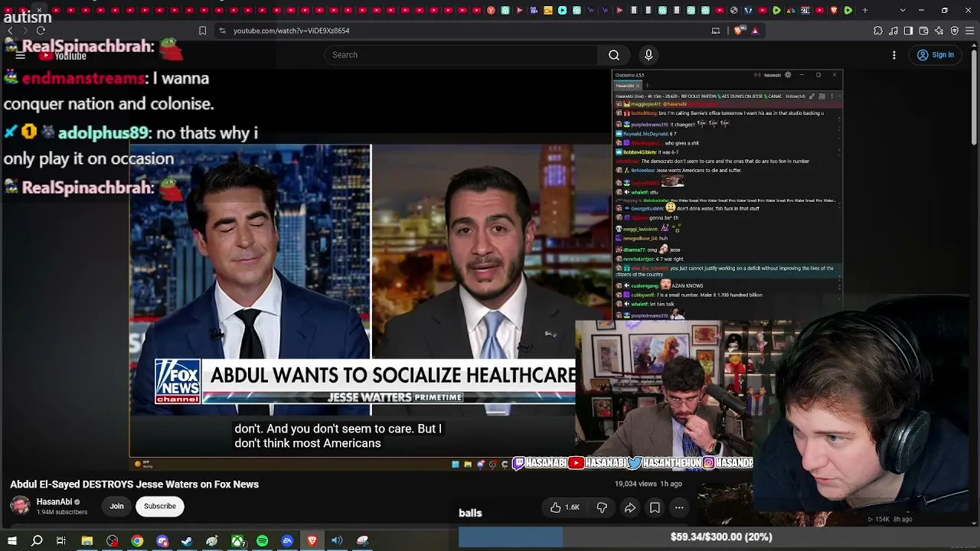Click the Subscribe button
The width and height of the screenshot is (980, 551).
click(160, 506)
